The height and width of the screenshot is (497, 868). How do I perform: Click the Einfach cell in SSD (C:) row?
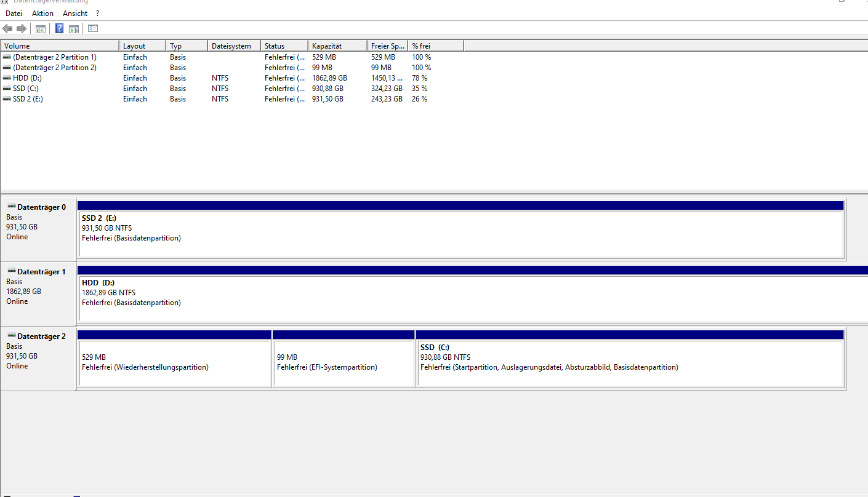tap(135, 89)
